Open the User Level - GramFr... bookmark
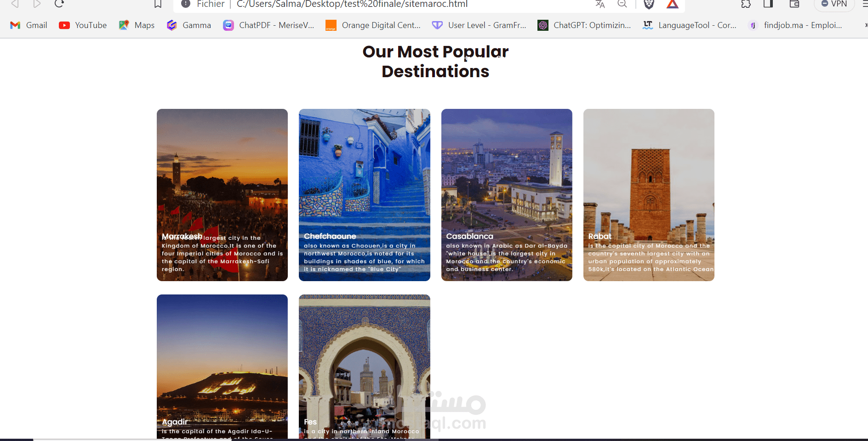This screenshot has width=868, height=441. (479, 25)
